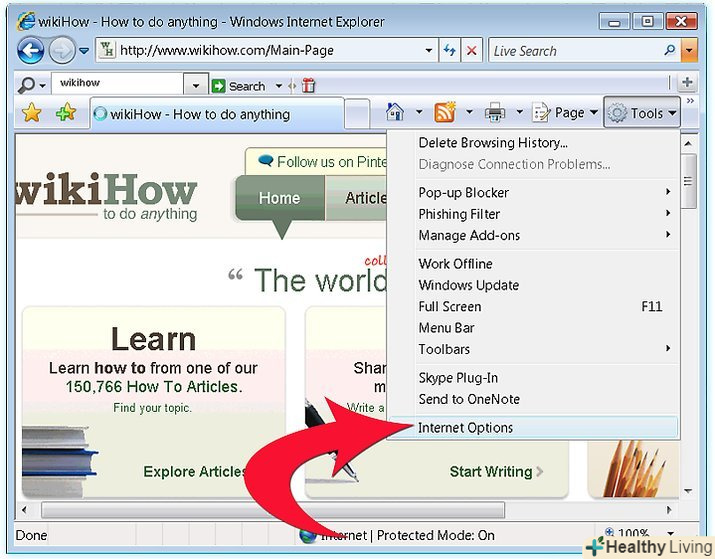Click Explore Articles link
The image size is (715, 559).
[195, 471]
